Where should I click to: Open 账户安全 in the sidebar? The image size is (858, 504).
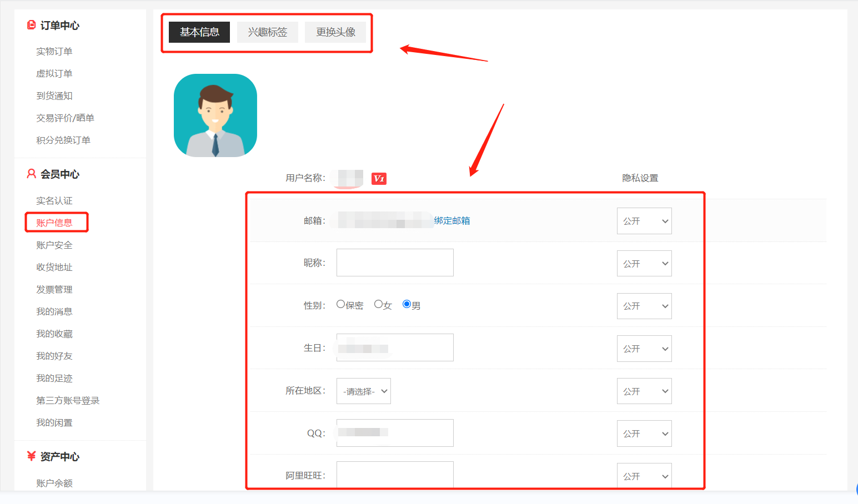[54, 245]
